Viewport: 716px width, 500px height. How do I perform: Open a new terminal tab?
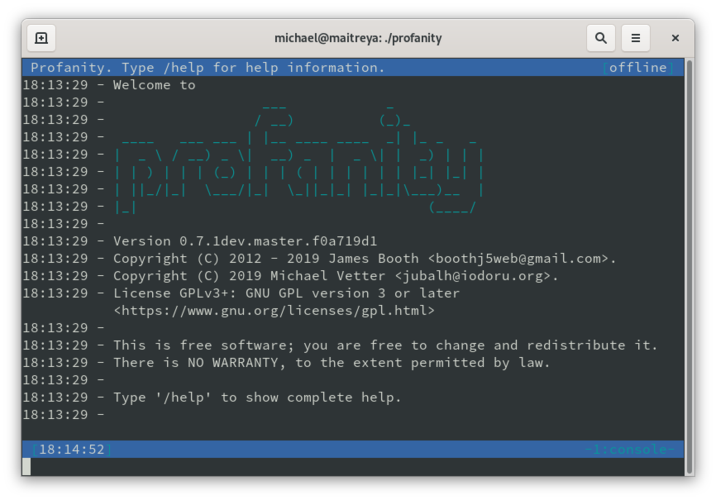click(41, 38)
